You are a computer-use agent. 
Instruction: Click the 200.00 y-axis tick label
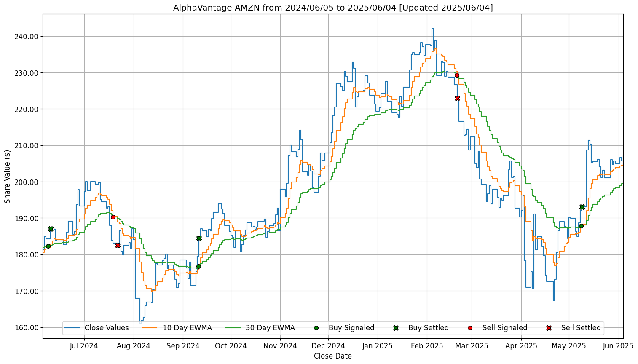(26, 182)
